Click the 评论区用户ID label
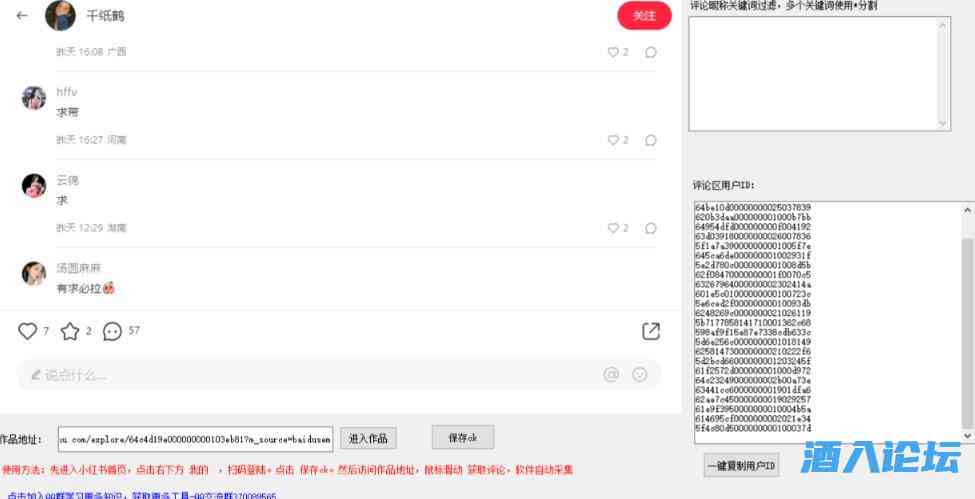975x499 pixels. pos(723,185)
